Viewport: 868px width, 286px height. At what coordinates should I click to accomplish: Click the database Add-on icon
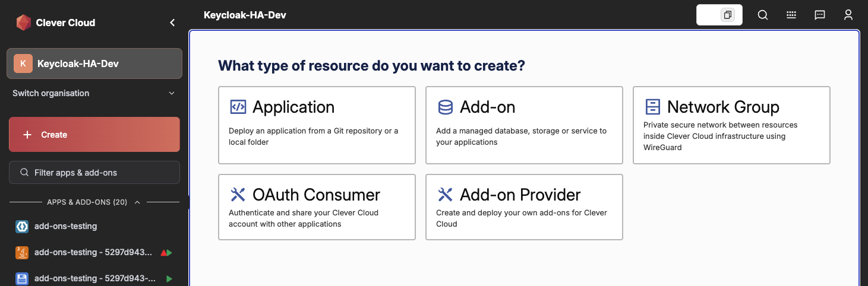(445, 107)
